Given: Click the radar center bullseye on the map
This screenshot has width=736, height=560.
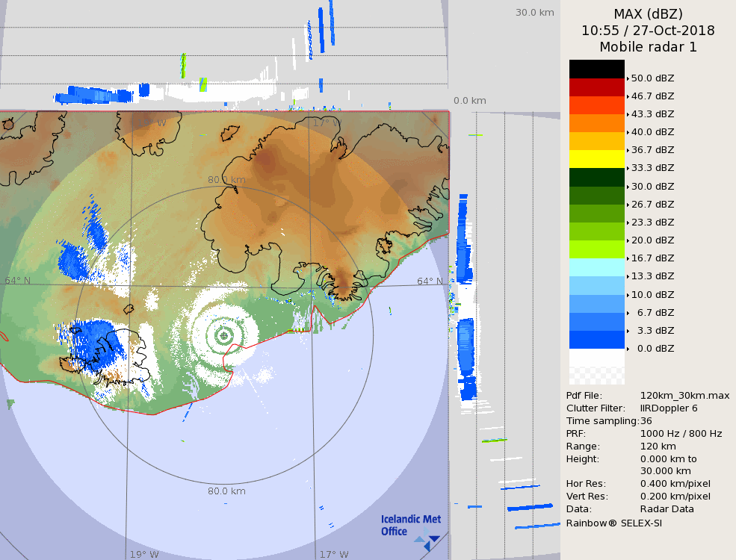Looking at the screenshot, I should pyautogui.click(x=224, y=336).
